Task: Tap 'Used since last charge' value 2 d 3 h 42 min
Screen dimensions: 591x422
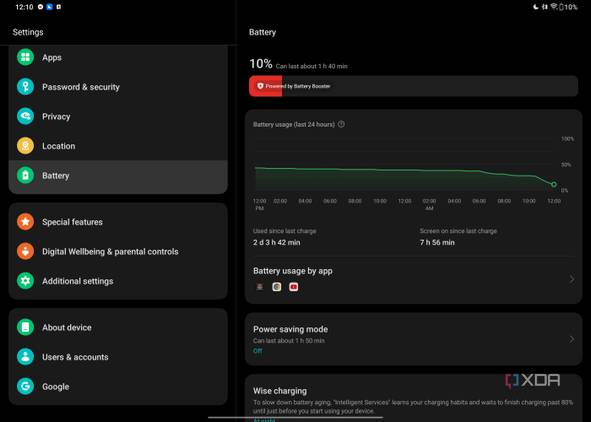Action: point(277,242)
